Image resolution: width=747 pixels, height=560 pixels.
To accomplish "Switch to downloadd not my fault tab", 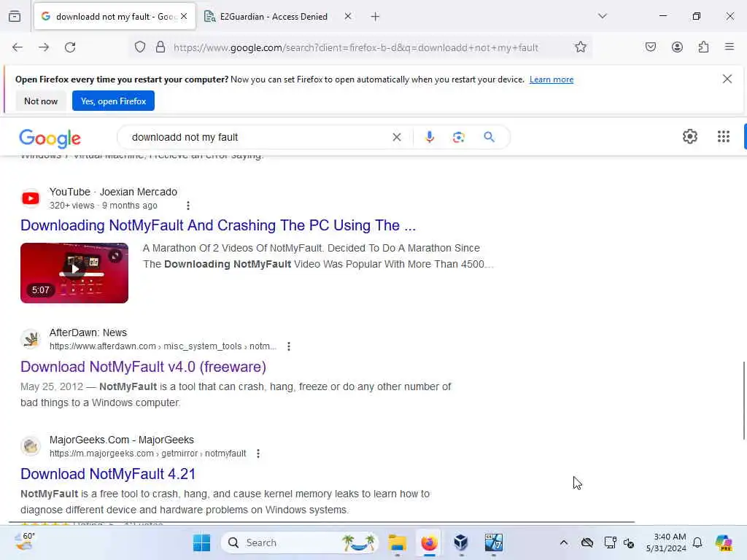I will (115, 17).
